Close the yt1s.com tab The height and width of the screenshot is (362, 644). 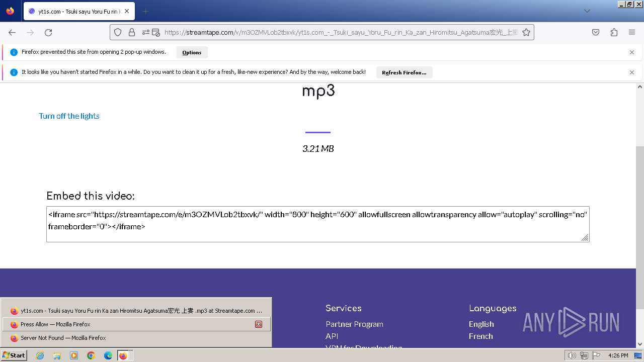tap(127, 11)
